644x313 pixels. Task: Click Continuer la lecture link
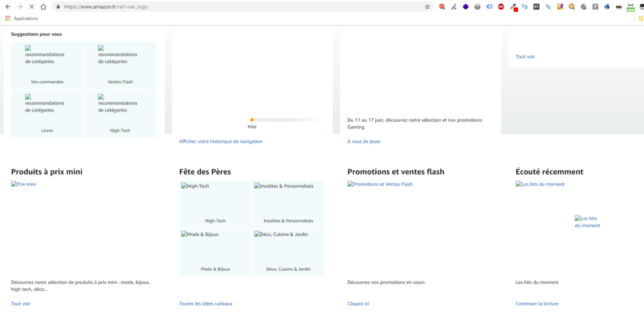pyautogui.click(x=537, y=304)
